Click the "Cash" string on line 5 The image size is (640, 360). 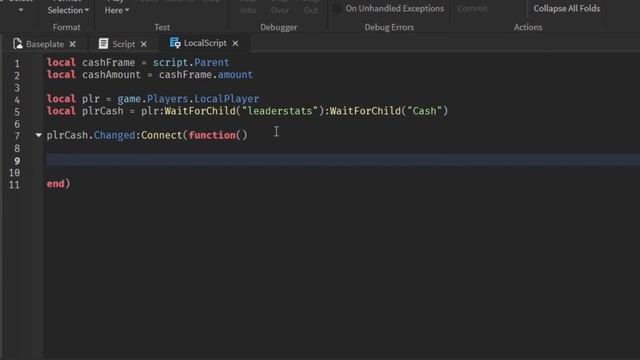pyautogui.click(x=424, y=111)
